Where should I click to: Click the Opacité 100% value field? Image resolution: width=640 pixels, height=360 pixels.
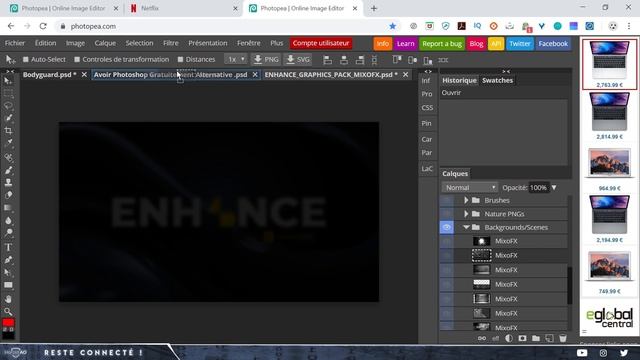[538, 188]
